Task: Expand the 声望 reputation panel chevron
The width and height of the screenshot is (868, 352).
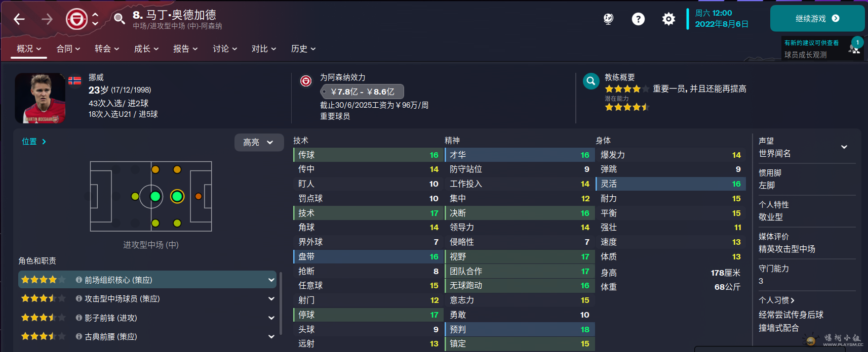Action: pos(844,147)
